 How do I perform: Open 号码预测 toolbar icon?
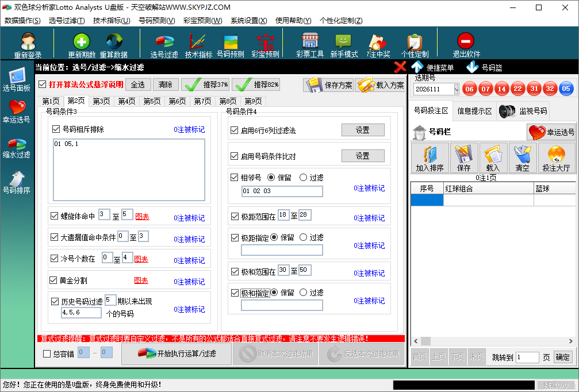pos(231,45)
